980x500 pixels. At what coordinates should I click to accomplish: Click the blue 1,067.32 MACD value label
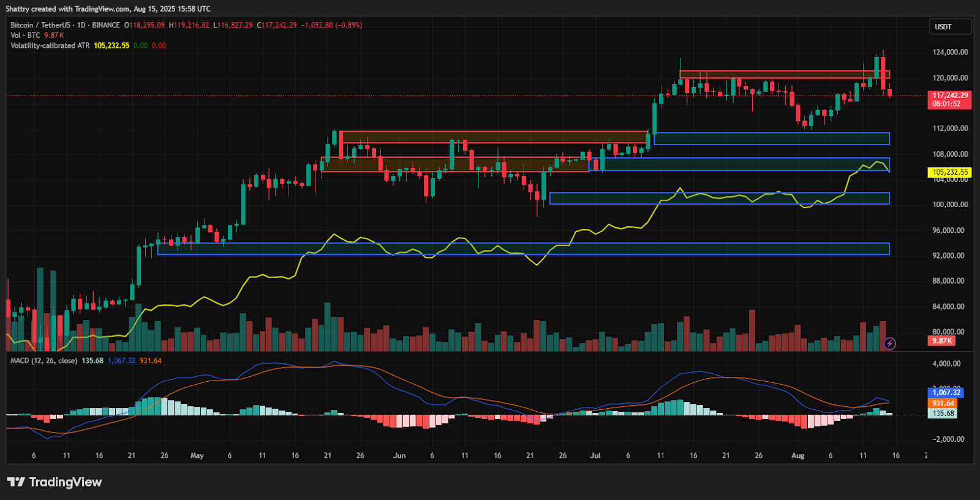coord(946,392)
